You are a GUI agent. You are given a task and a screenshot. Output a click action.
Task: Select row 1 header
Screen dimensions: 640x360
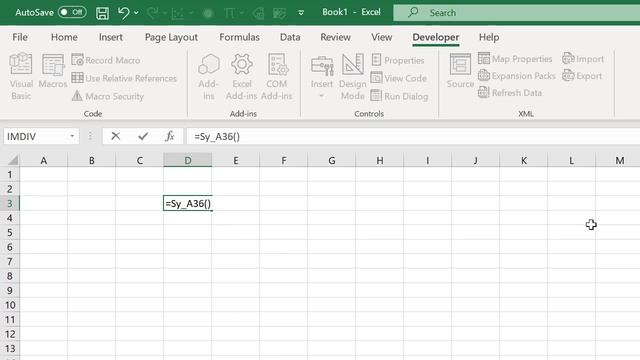(10, 175)
